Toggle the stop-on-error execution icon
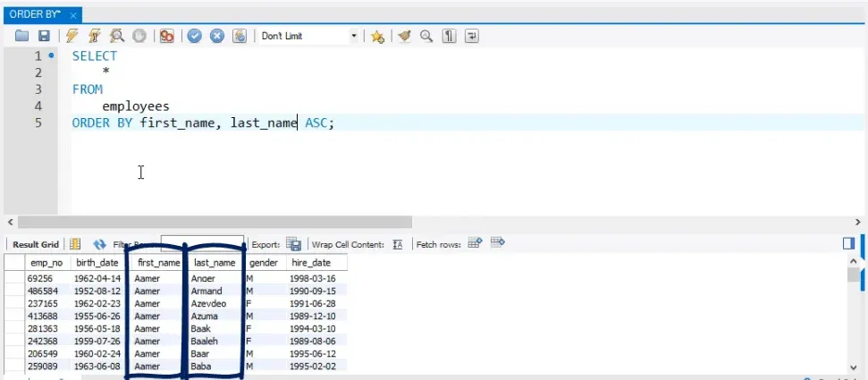The width and height of the screenshot is (868, 380). click(x=166, y=37)
